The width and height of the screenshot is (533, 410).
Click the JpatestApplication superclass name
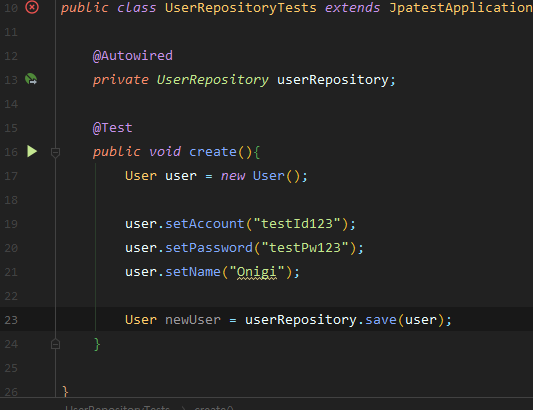461,7
